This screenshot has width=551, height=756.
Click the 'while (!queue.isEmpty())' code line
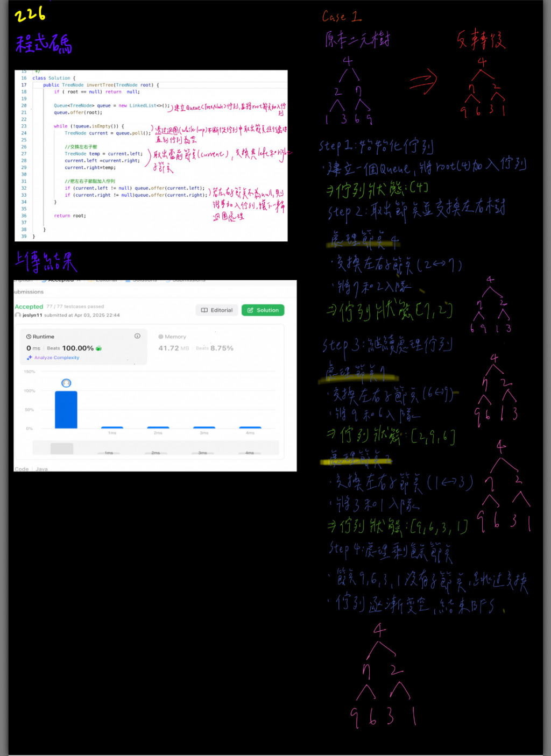pyautogui.click(x=89, y=126)
